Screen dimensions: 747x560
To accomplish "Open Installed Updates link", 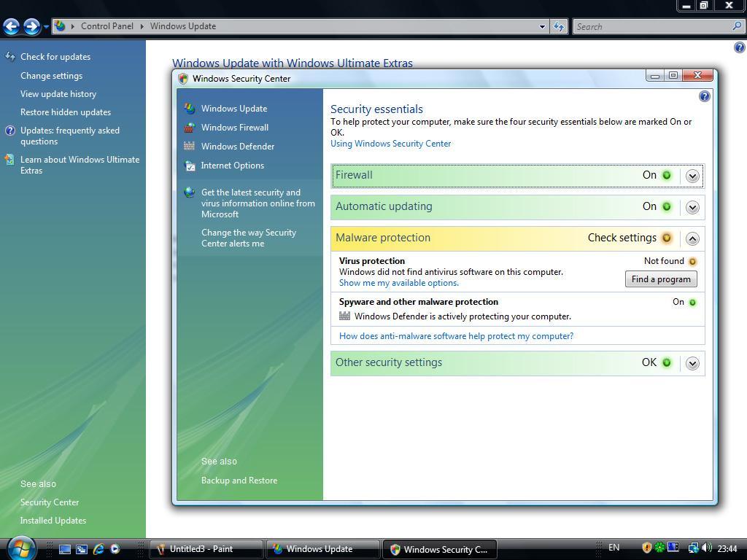I will coord(53,521).
